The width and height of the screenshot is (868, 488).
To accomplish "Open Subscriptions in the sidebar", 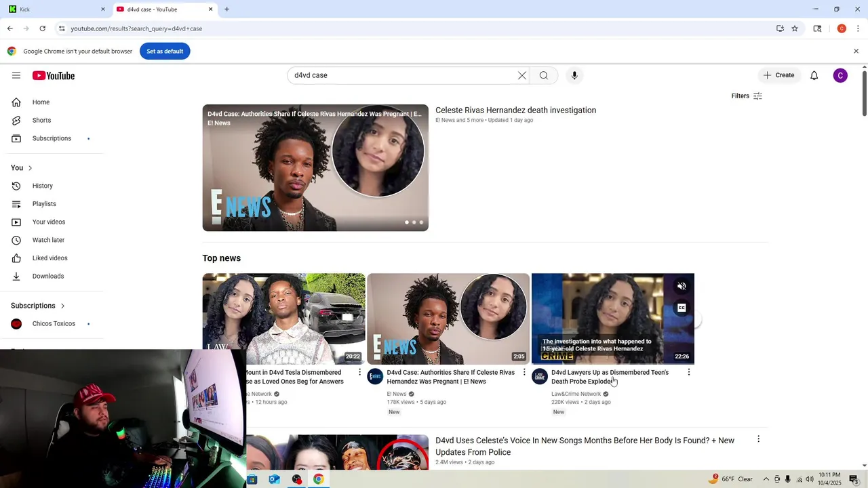I will [52, 138].
